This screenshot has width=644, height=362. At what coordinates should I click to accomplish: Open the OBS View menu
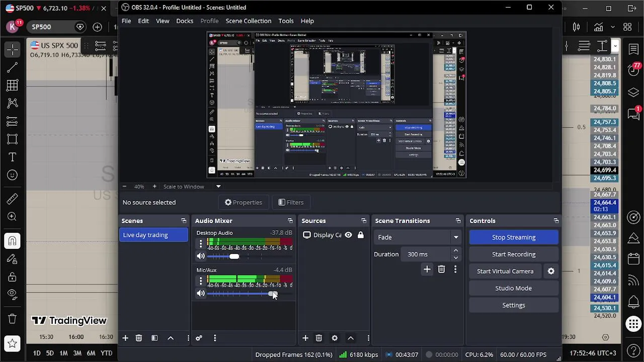pos(163,21)
